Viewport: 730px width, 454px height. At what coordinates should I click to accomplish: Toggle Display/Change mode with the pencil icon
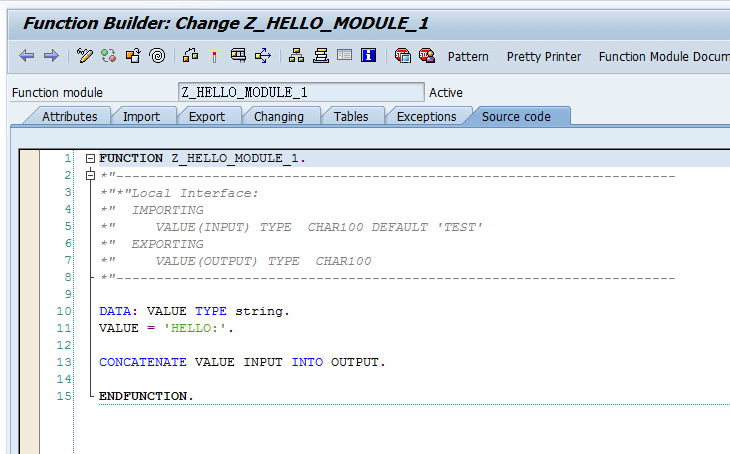85,56
